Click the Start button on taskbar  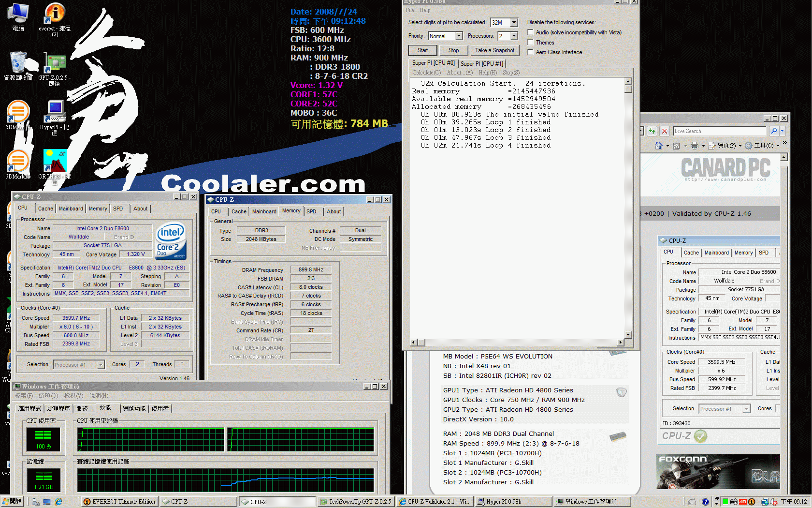click(12, 502)
